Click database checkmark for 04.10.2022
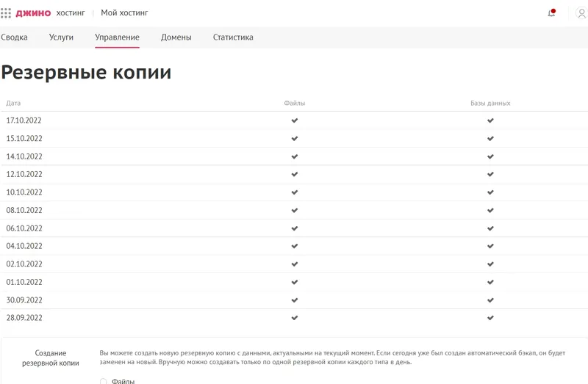 tap(490, 246)
